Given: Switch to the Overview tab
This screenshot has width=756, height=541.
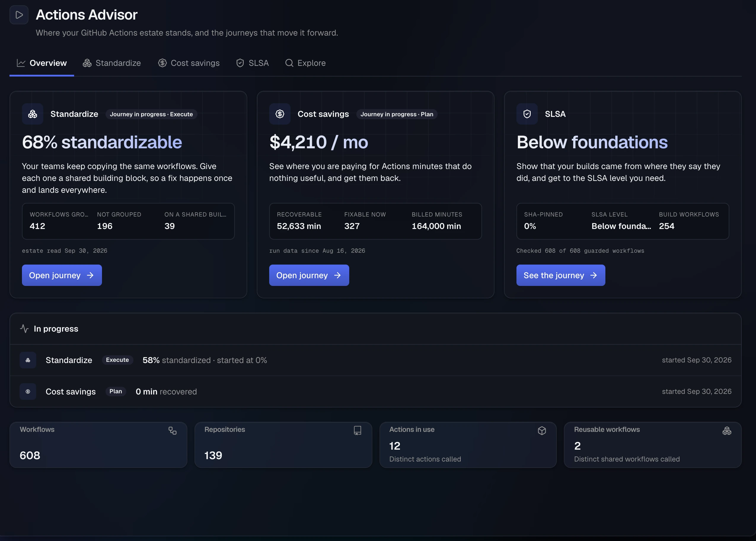Looking at the screenshot, I should coord(42,63).
